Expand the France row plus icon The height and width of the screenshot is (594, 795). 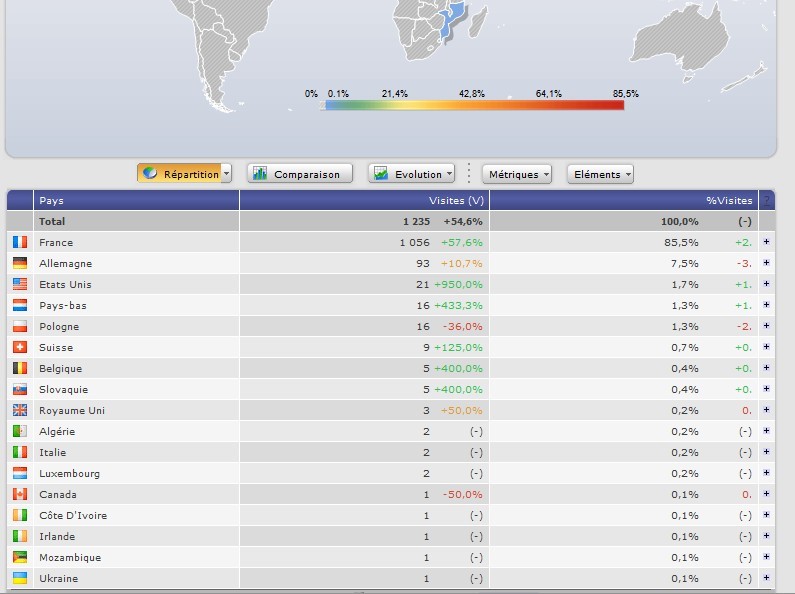click(766, 242)
